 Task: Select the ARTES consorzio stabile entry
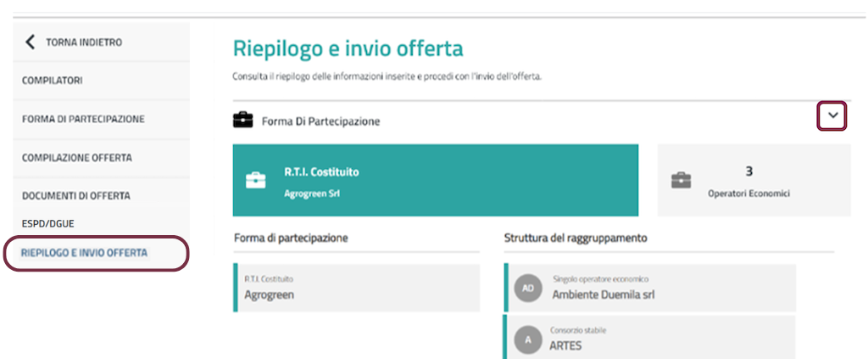click(649, 339)
